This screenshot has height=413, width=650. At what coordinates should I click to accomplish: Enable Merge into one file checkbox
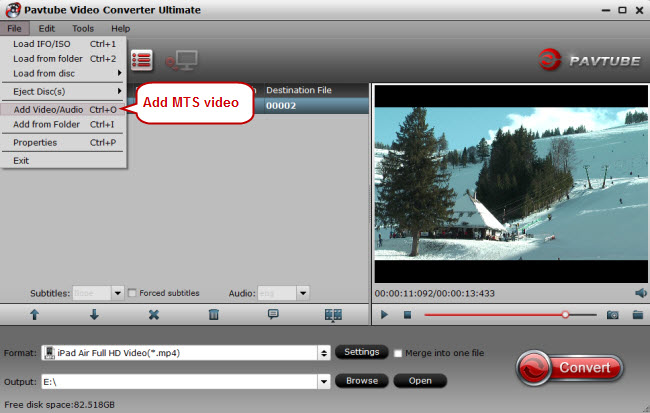[398, 353]
